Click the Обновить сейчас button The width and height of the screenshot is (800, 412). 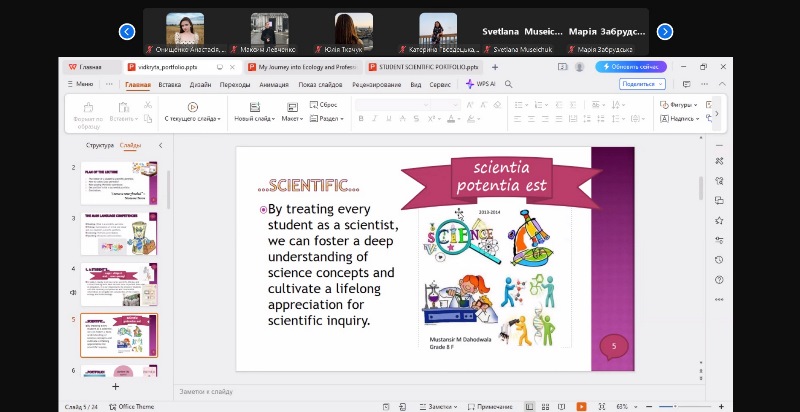point(631,67)
